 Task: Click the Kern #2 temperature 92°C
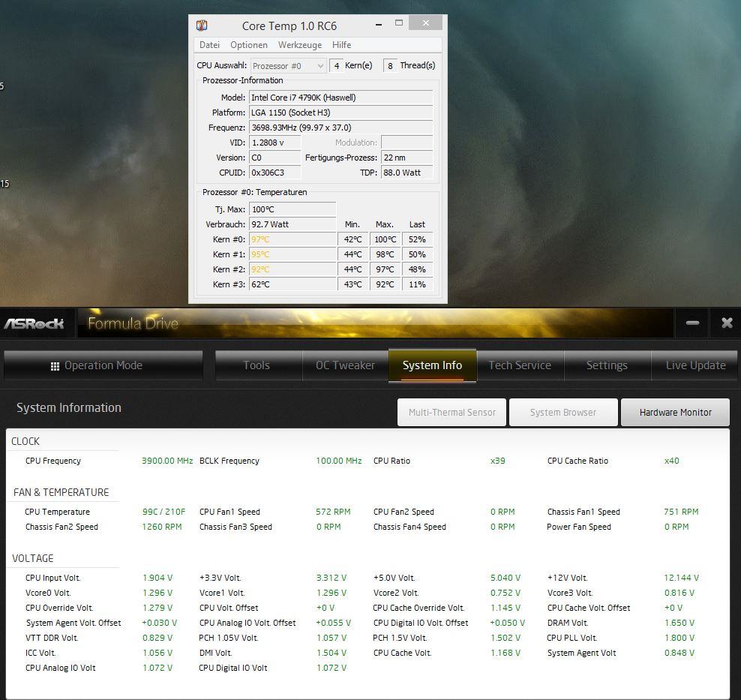(x=292, y=269)
